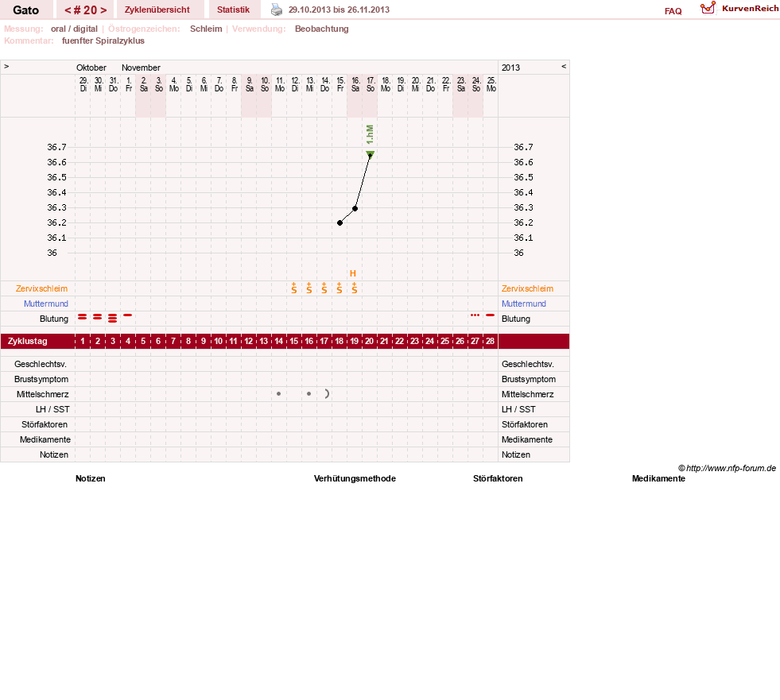Viewport: 780px width, 700px height.
Task: Click the Verhütungsmethode heading
Action: 355,479
